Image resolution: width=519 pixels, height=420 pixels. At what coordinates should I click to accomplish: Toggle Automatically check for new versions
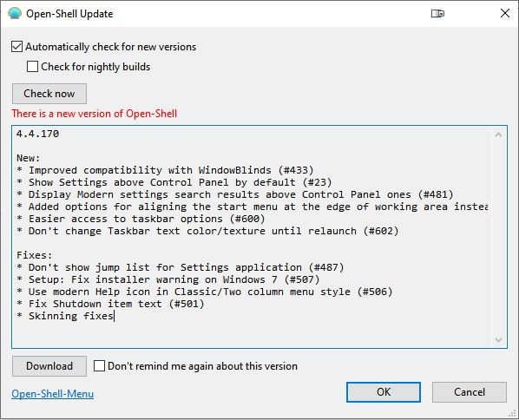tap(16, 47)
